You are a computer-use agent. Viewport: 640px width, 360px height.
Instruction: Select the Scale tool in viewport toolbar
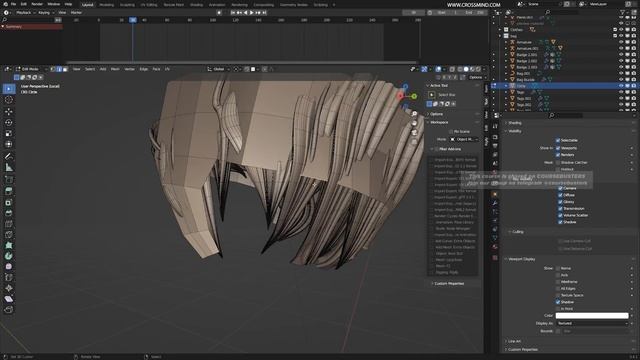click(x=9, y=133)
